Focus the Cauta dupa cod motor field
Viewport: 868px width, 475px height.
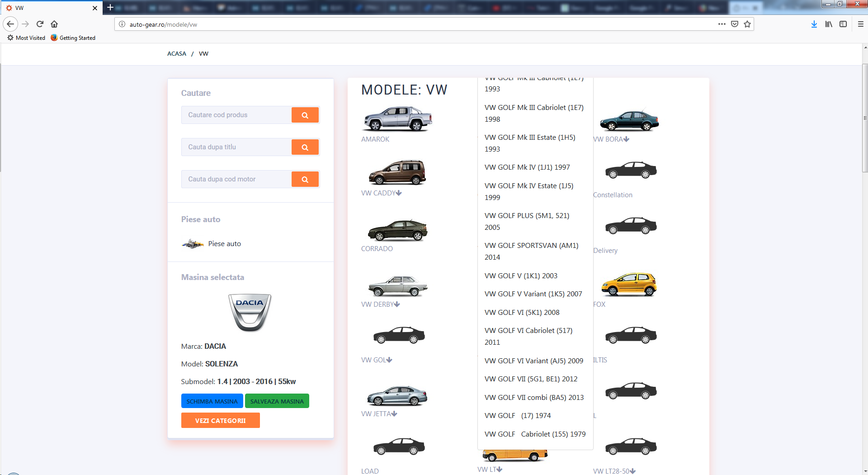tap(236, 179)
